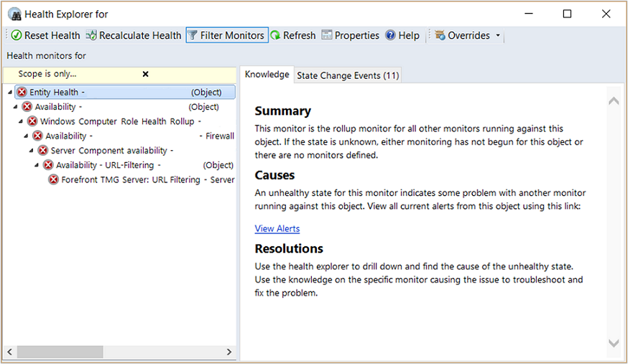The image size is (628, 364).
Task: Click the tree horizontal scrollbar thumb
Action: click(x=60, y=352)
